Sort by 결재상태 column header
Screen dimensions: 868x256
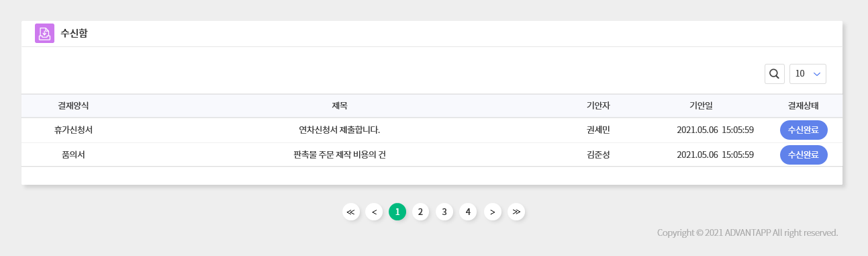click(804, 105)
